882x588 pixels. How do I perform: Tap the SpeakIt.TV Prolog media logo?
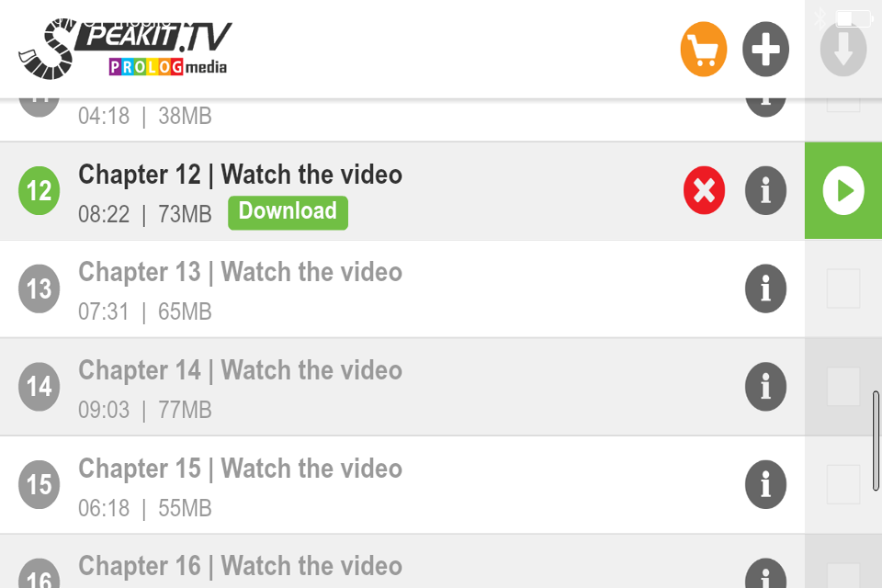(126, 49)
